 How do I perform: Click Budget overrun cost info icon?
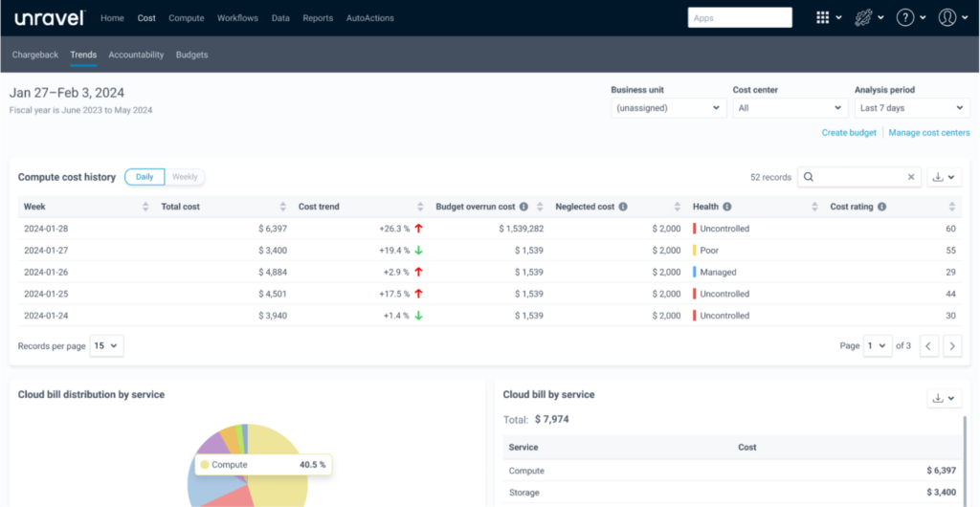pos(523,207)
